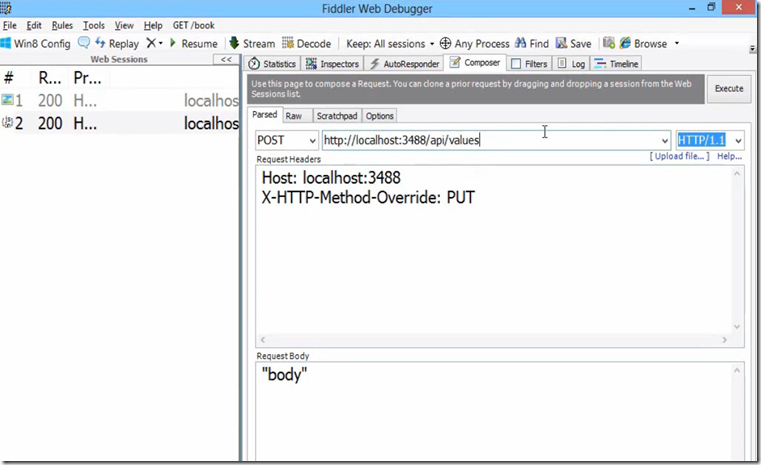Click the comment speech bubble icon

click(83, 43)
